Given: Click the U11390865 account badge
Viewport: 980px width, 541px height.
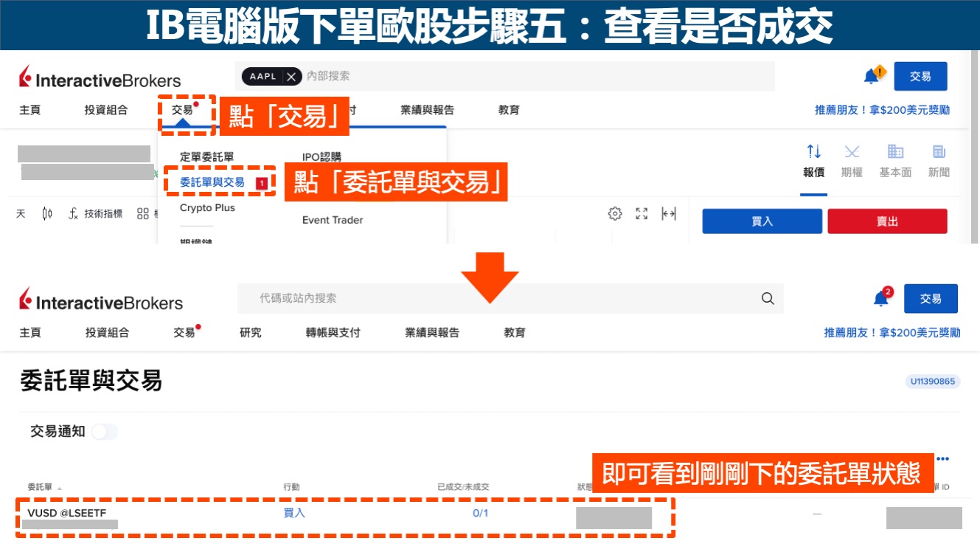Looking at the screenshot, I should point(932,382).
